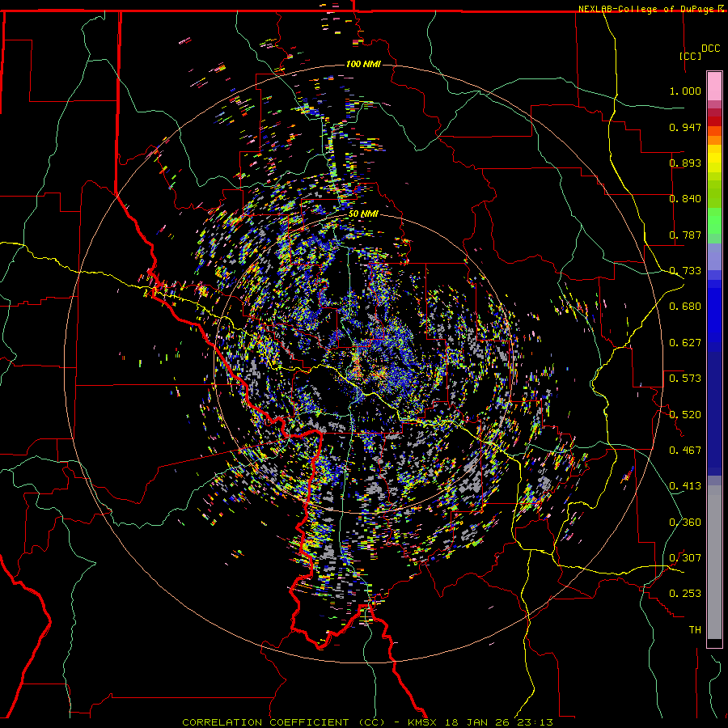
Task: Select the 0.787 legend value
Action: [x=685, y=235]
